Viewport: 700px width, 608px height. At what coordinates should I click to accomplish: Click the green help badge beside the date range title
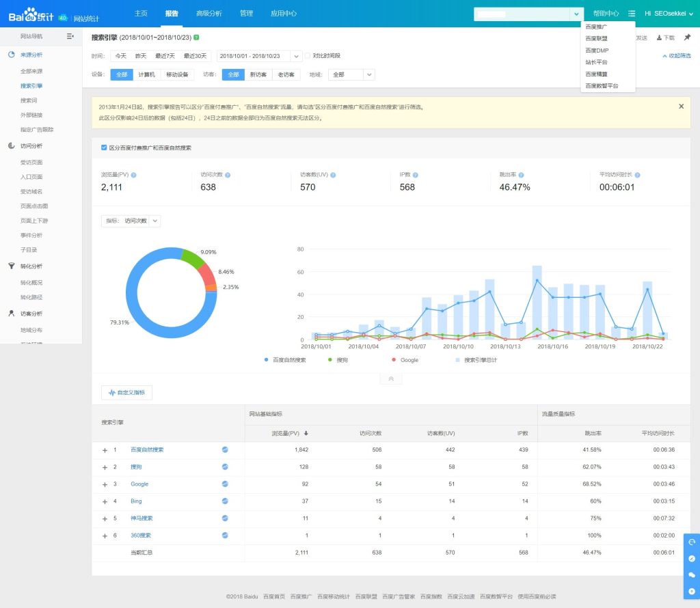pyautogui.click(x=197, y=37)
